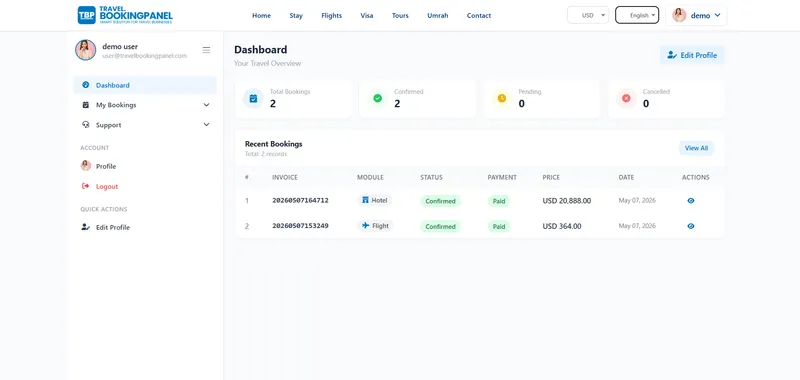This screenshot has height=380, width=800.
Task: Select the header demo profile avatar
Action: 679,15
